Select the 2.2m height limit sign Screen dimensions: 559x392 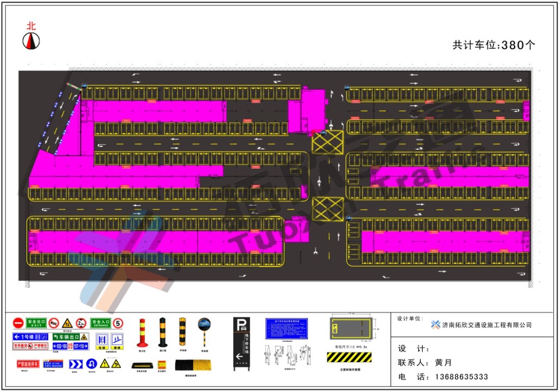coord(81,323)
